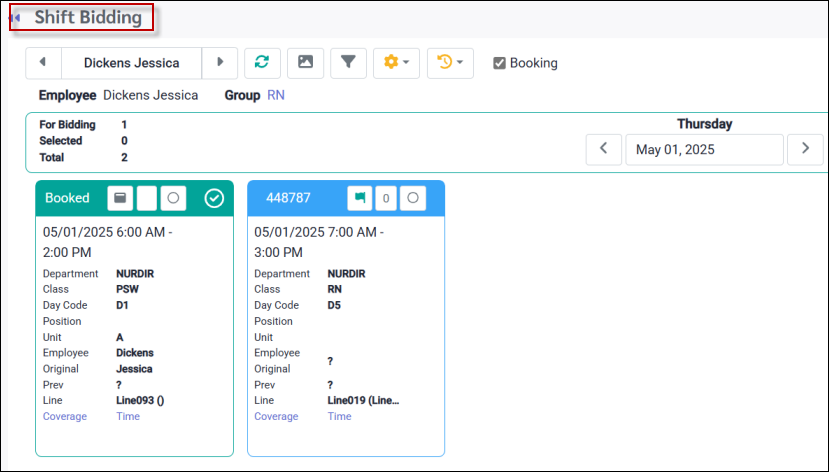Click the image view icon button

(x=305, y=62)
